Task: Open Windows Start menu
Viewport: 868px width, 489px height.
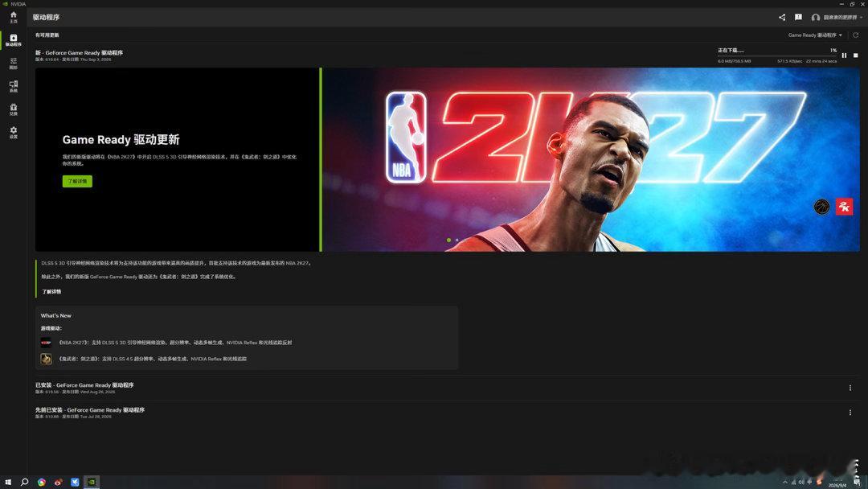Action: (x=8, y=482)
